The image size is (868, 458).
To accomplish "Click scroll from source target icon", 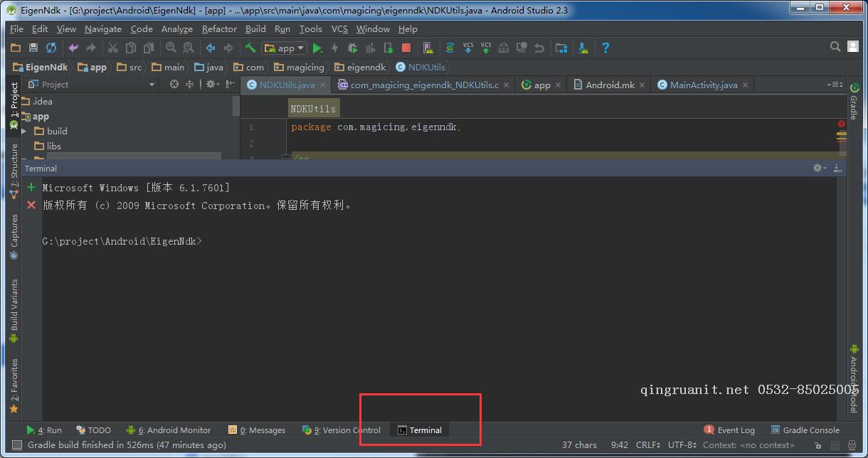I will click(x=174, y=84).
